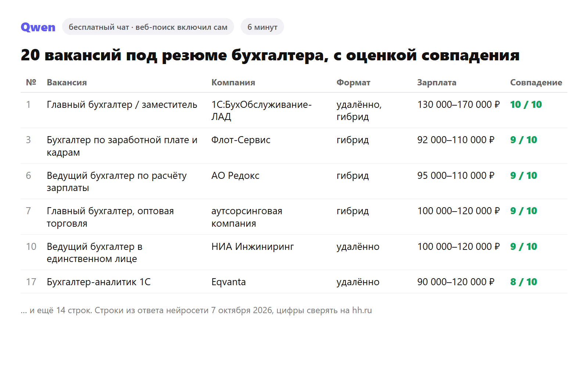Click company 'аутсорсинговая компания'

pos(247,217)
